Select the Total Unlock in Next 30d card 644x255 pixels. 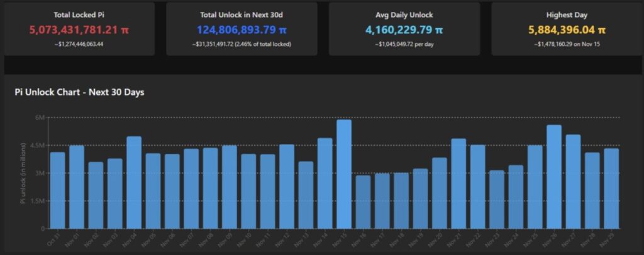tap(241, 28)
